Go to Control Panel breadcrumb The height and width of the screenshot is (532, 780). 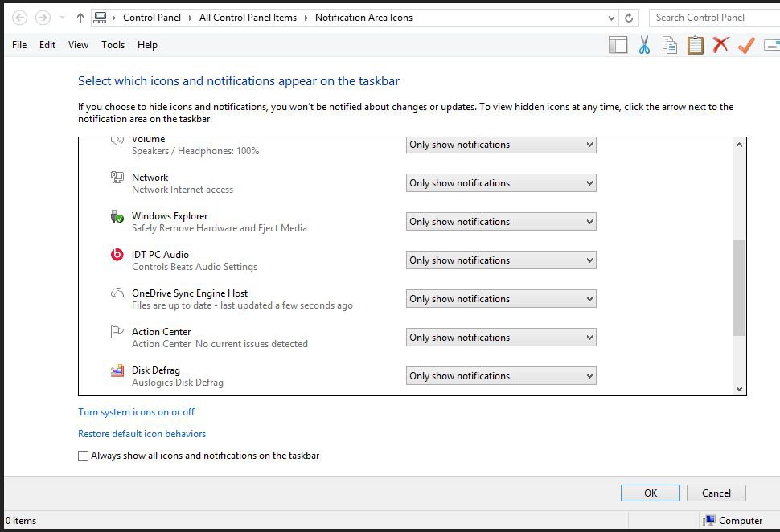click(152, 18)
